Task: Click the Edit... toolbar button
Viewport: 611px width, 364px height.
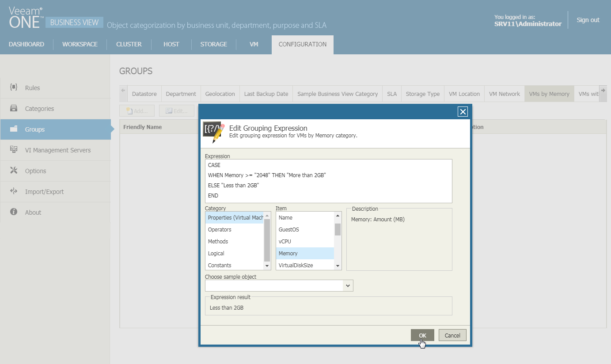Action: point(177,111)
